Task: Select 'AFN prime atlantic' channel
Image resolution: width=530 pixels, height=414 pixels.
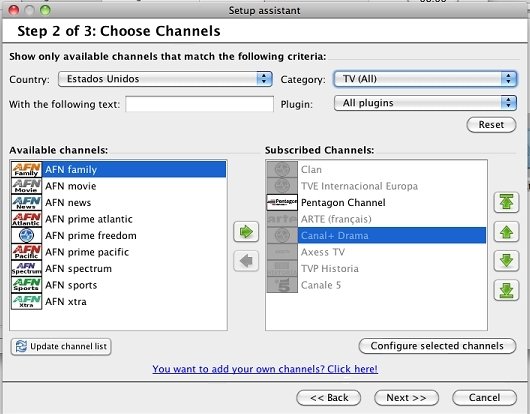Action: tap(119, 219)
